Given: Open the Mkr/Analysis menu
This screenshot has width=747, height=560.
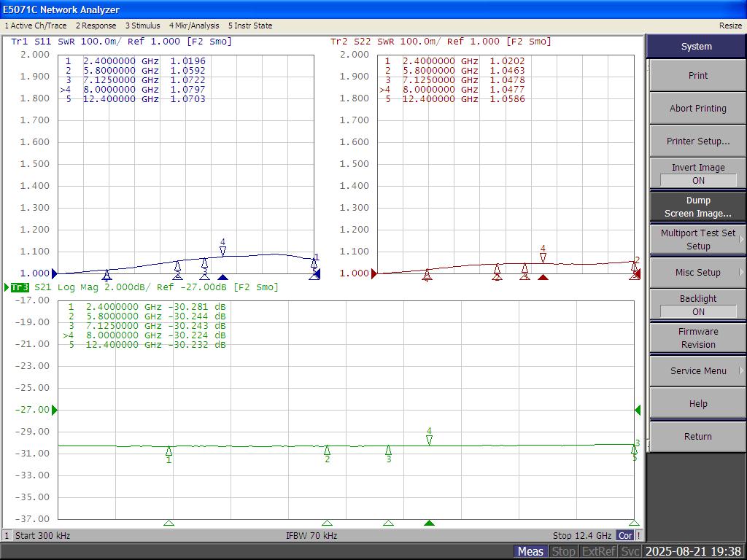Looking at the screenshot, I should (x=194, y=26).
